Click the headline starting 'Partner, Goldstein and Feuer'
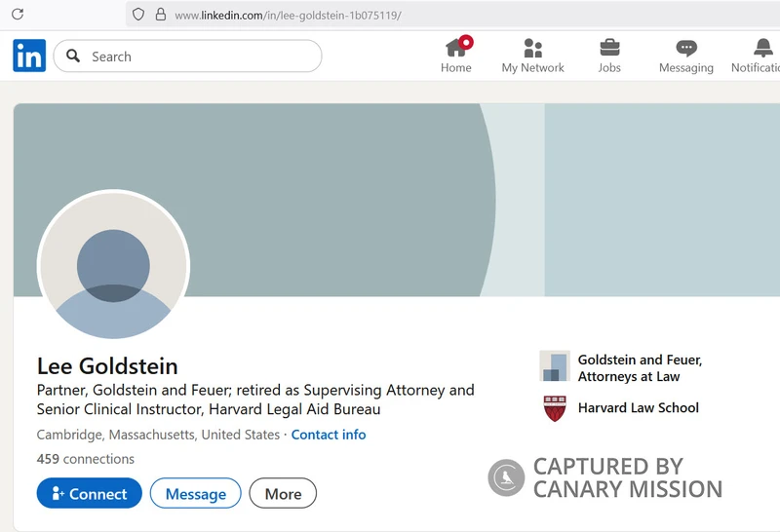Viewport: 780px width, 532px height. [255, 399]
